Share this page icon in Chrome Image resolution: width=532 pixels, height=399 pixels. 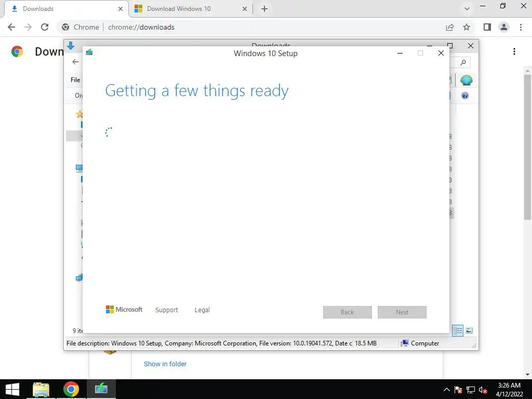click(x=450, y=27)
